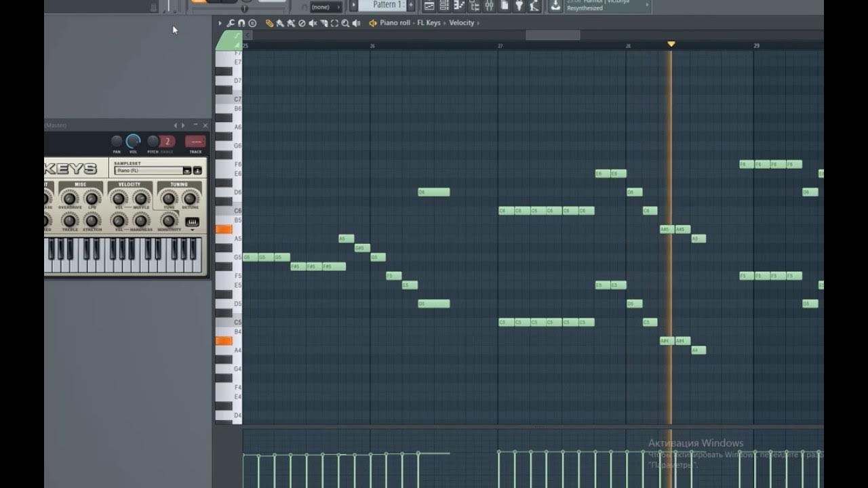
Task: Click the C5 key on piano roll keyboard
Action: [229, 323]
